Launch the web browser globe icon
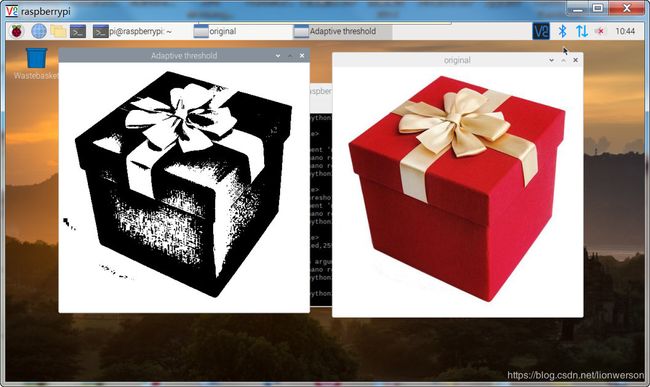The width and height of the screenshot is (650, 387). point(39,31)
